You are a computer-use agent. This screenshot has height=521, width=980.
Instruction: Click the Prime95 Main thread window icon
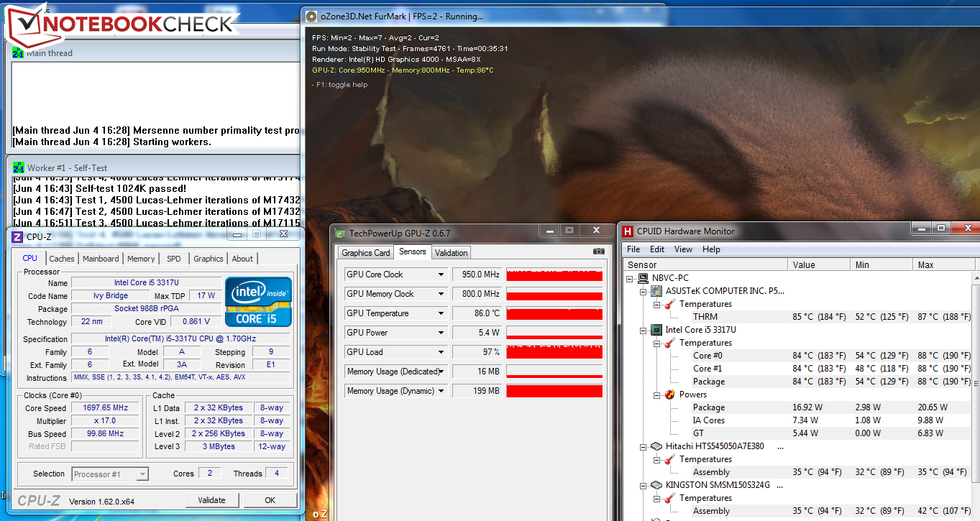point(18,52)
